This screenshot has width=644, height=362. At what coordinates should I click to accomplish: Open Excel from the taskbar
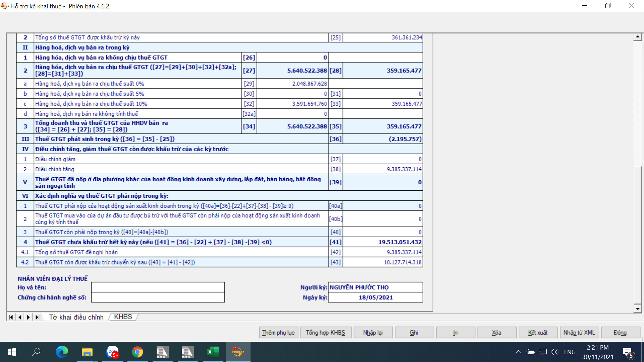(213, 352)
